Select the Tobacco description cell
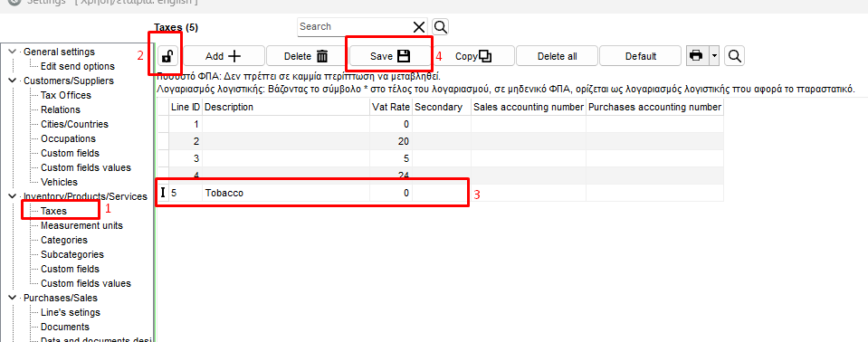Screen dimensions: 868x342 click(286, 193)
